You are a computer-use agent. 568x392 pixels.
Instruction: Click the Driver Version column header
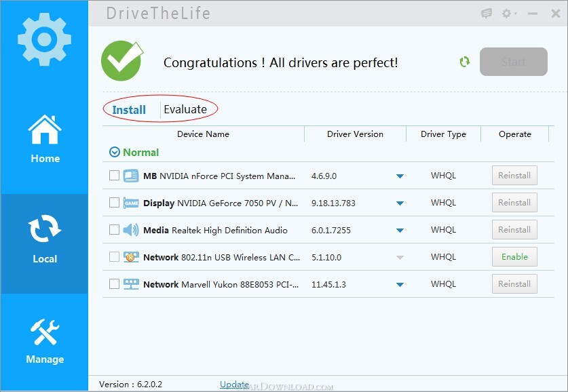tap(355, 134)
